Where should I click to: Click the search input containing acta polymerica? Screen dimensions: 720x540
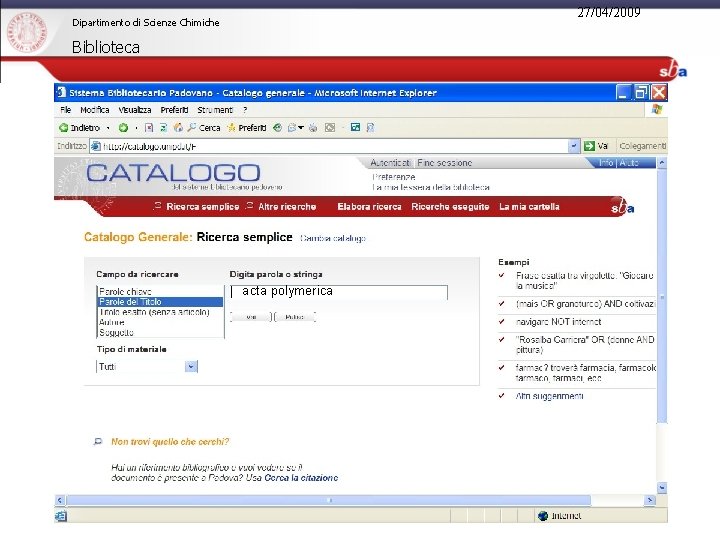339,292
